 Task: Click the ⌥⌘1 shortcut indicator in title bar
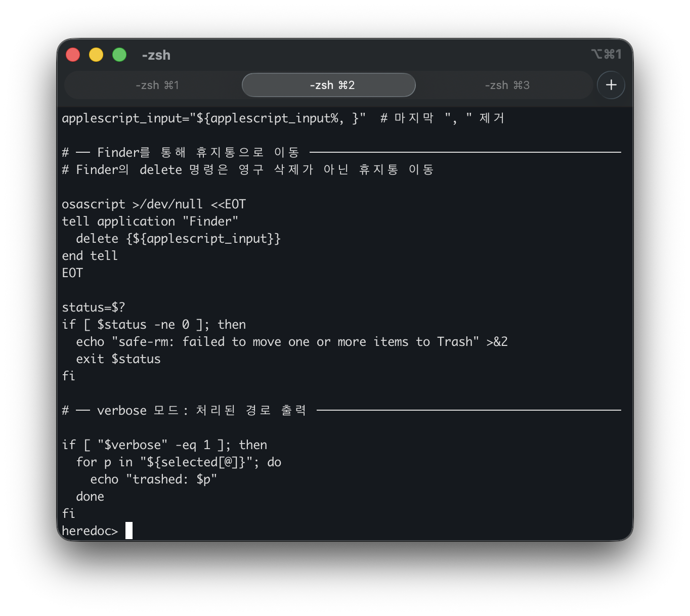point(606,54)
